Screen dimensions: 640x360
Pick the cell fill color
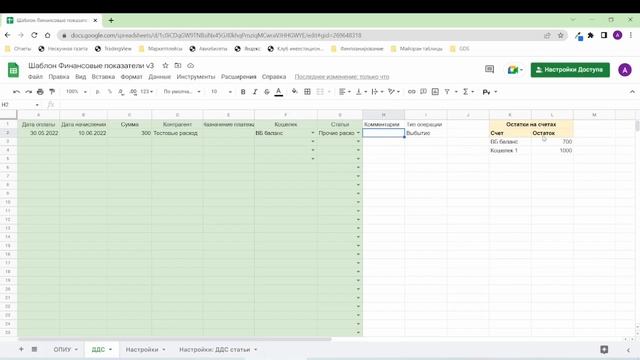294,92
